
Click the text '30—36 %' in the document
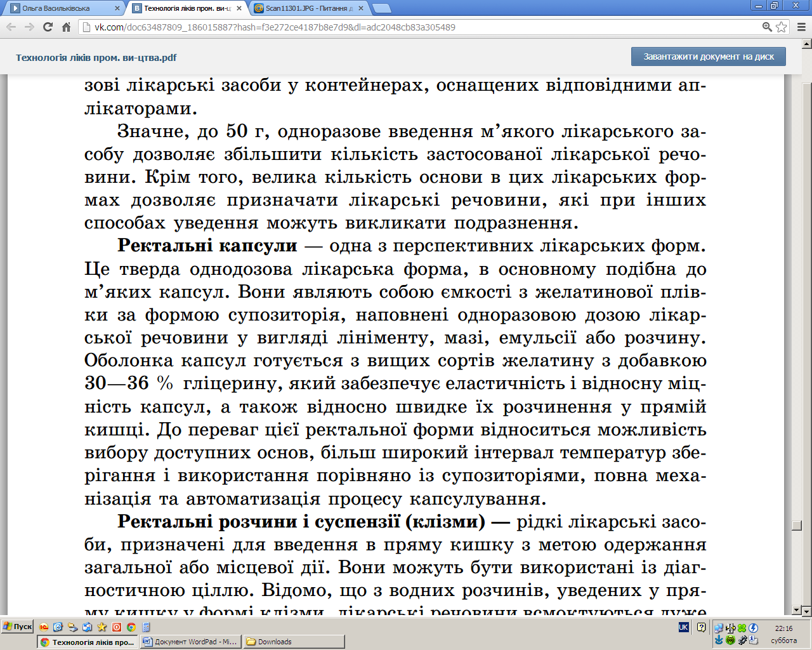(x=129, y=383)
